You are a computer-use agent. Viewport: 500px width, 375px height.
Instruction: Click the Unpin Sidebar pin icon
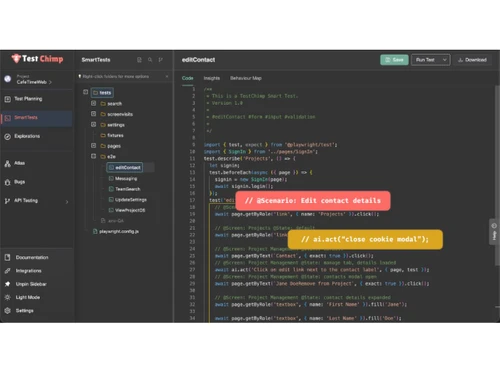[x=7, y=284]
